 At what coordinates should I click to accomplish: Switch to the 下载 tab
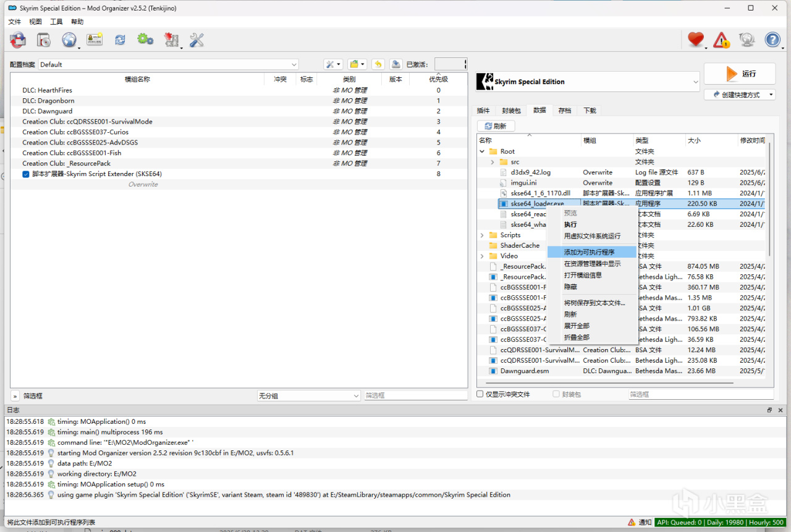[x=590, y=111]
